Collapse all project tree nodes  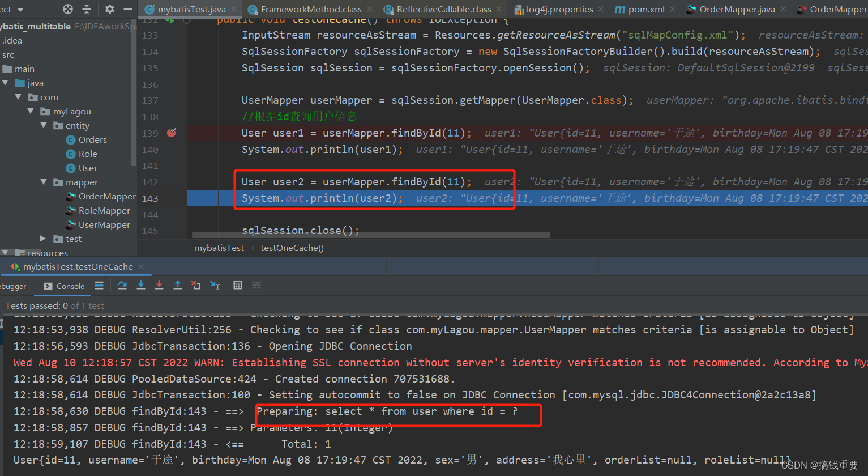(87, 9)
